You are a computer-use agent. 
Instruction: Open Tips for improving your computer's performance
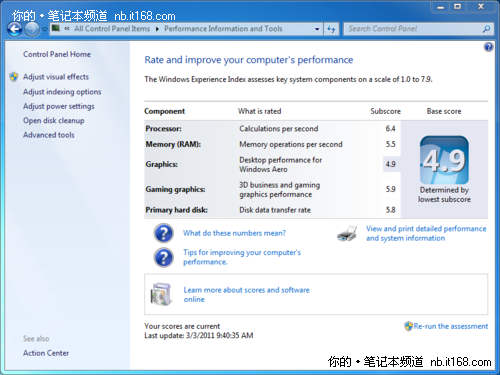pos(242,257)
